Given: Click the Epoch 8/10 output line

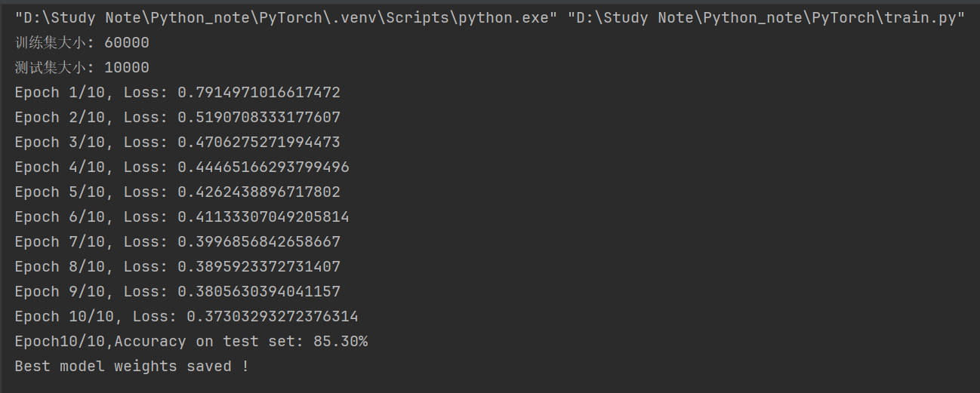Looking at the screenshot, I should coord(177,267).
